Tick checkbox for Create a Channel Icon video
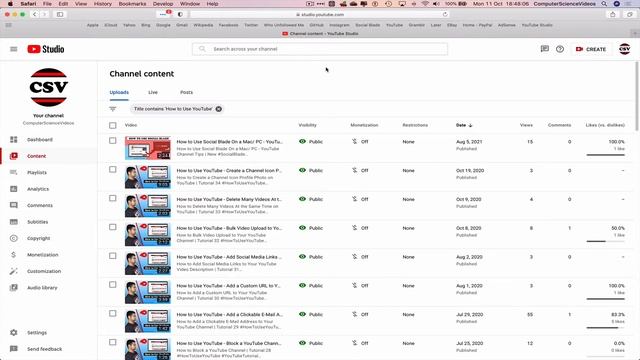 pos(113,169)
